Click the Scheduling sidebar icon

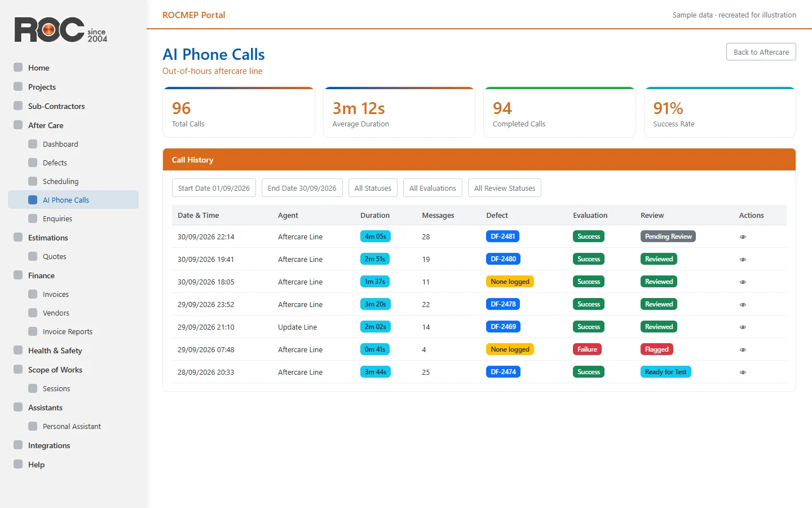point(33,181)
